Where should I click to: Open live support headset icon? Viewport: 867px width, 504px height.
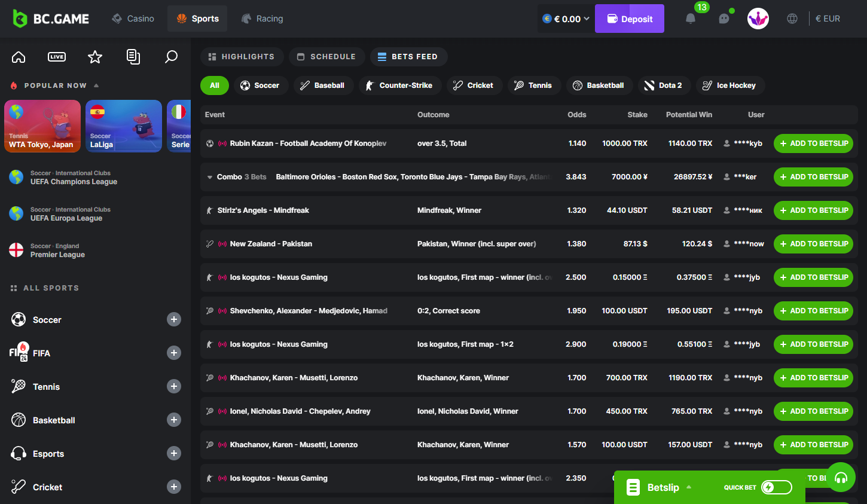[841, 477]
